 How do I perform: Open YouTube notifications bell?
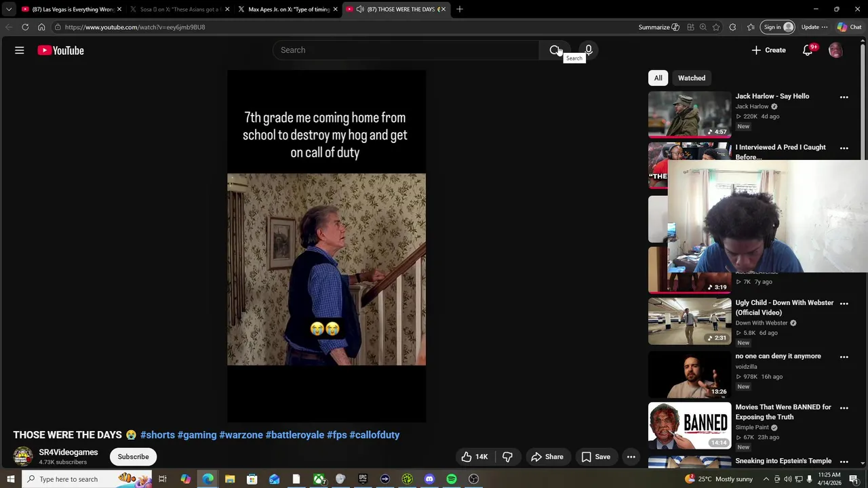(x=808, y=50)
